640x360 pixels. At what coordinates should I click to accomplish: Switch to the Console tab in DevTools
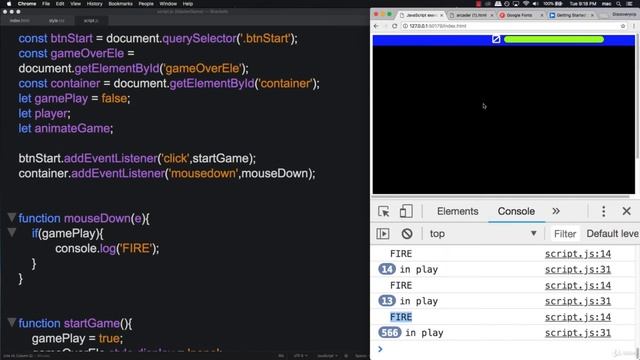[x=516, y=211]
